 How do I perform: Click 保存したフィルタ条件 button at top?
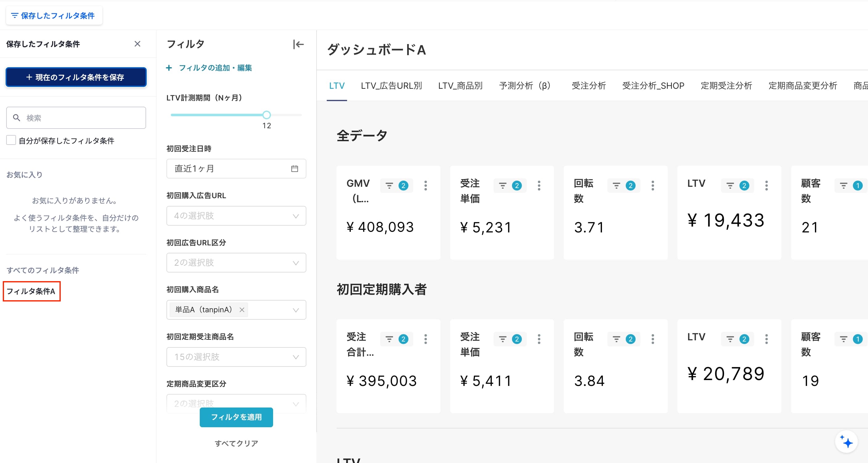[x=54, y=15]
